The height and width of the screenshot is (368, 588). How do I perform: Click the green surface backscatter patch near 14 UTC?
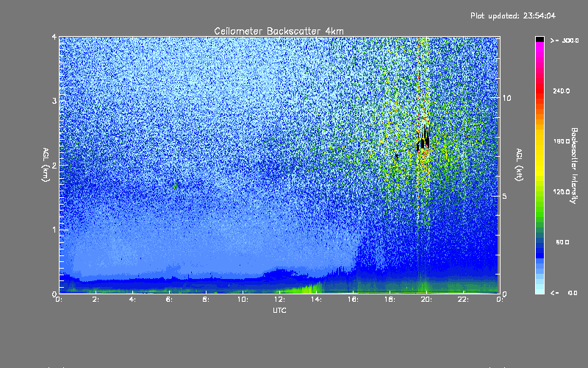click(306, 289)
